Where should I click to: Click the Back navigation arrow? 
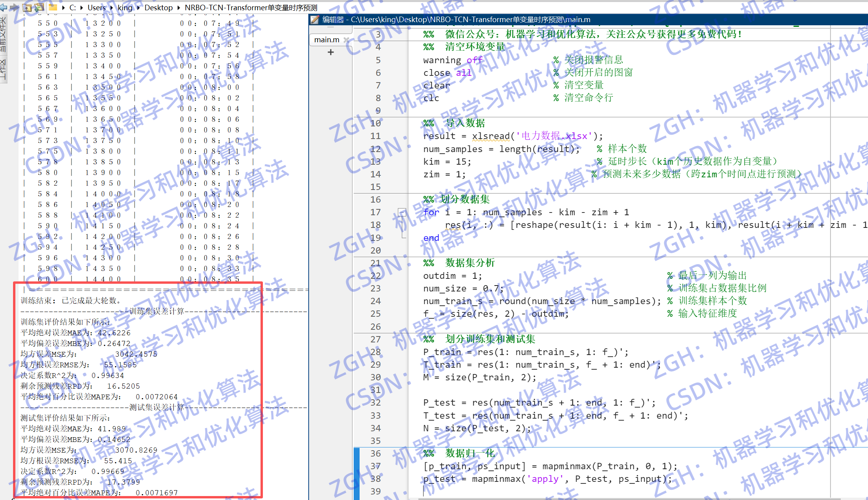[x=3, y=7]
